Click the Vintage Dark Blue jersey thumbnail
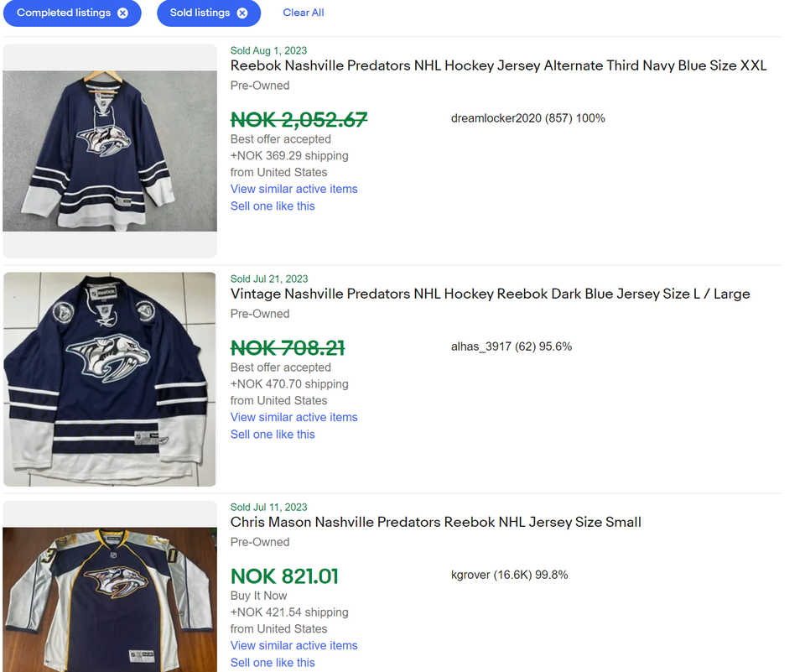Viewport: 805px width, 672px height. pyautogui.click(x=110, y=379)
